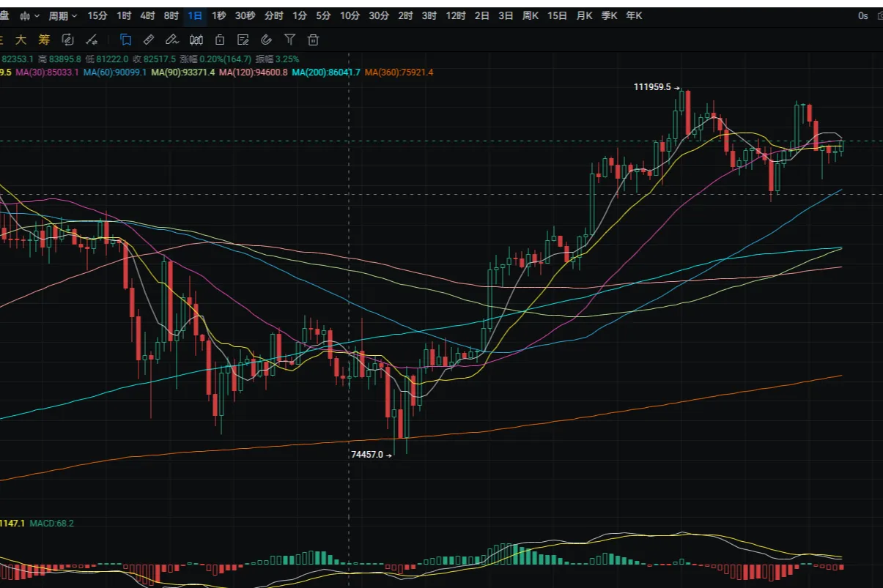This screenshot has height=588, width=883.
Task: Click the MA(360) orange indicator label
Action: pos(399,72)
